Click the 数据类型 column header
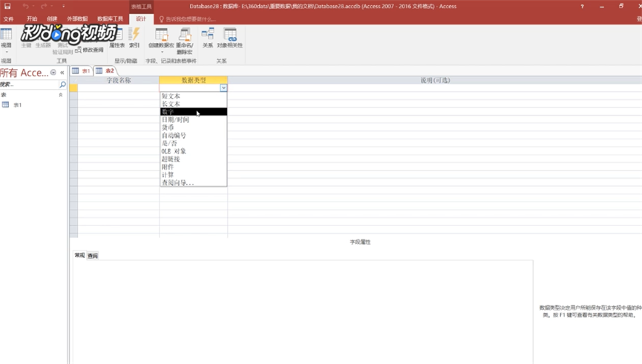Screen dimensions: 642x364 (x=193, y=80)
